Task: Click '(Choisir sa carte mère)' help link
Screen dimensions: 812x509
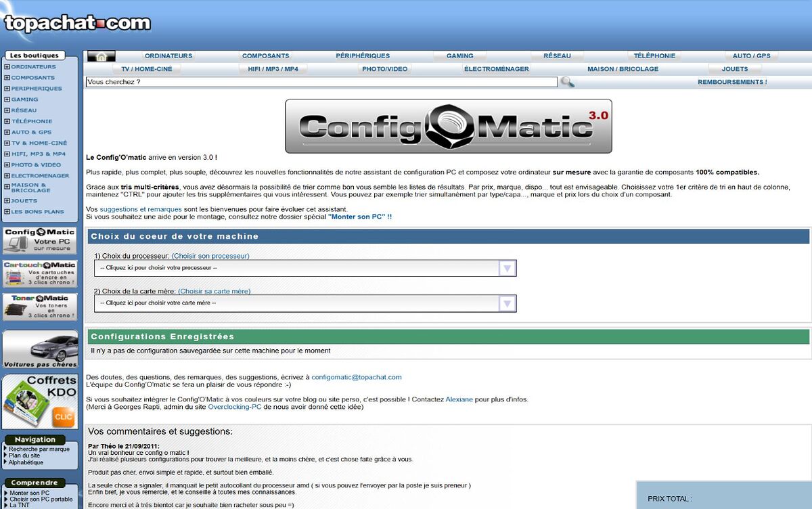Action: [x=215, y=291]
